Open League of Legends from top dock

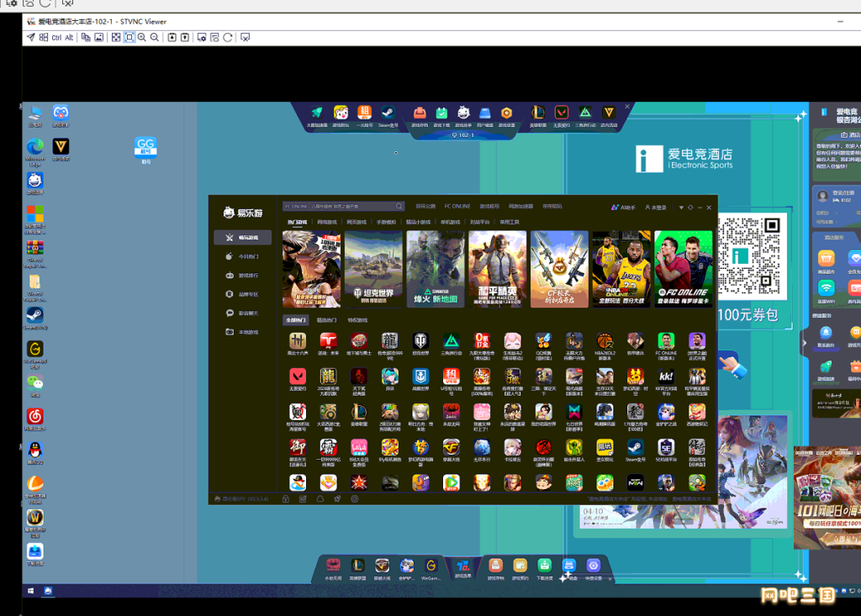coord(538,113)
